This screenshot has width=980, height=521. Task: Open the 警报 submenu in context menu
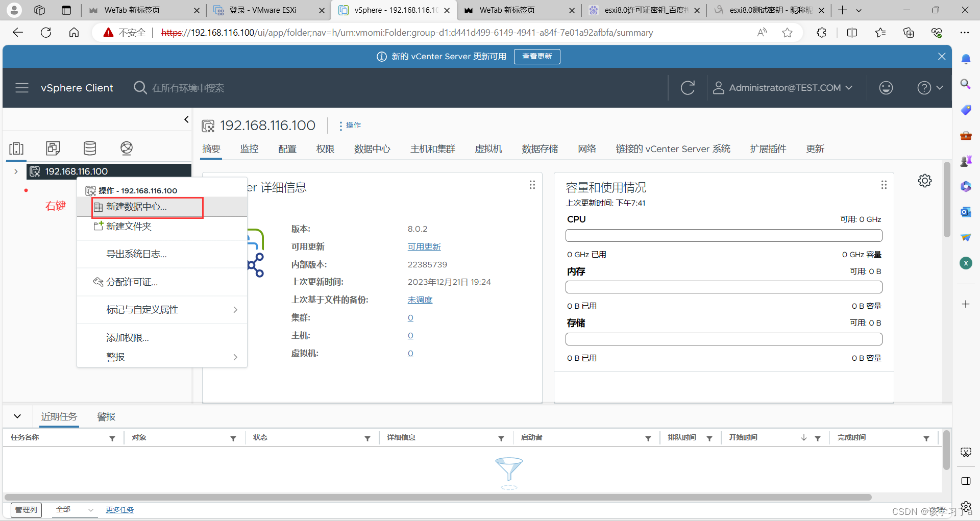[162, 357]
